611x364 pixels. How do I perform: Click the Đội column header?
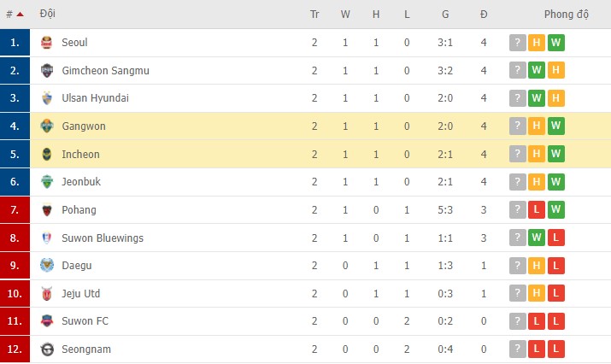(x=48, y=15)
